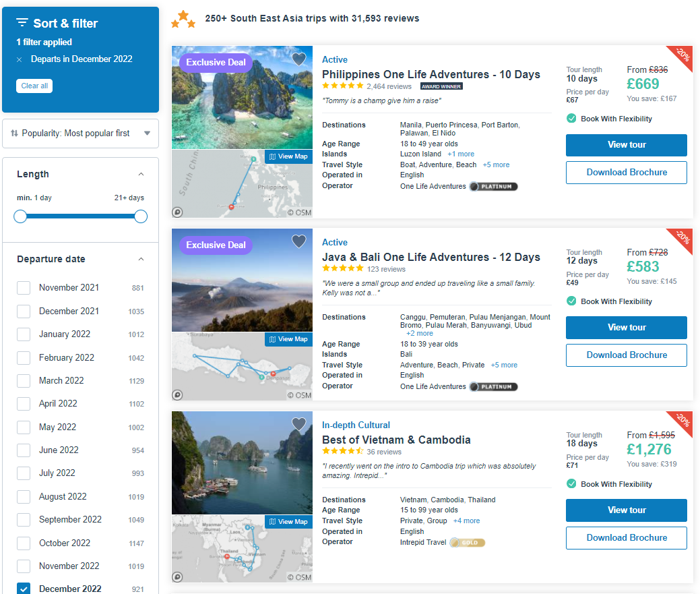The width and height of the screenshot is (700, 594).
Task: Expand +4 more travel styles on Vietnam tour
Action: coord(466,521)
